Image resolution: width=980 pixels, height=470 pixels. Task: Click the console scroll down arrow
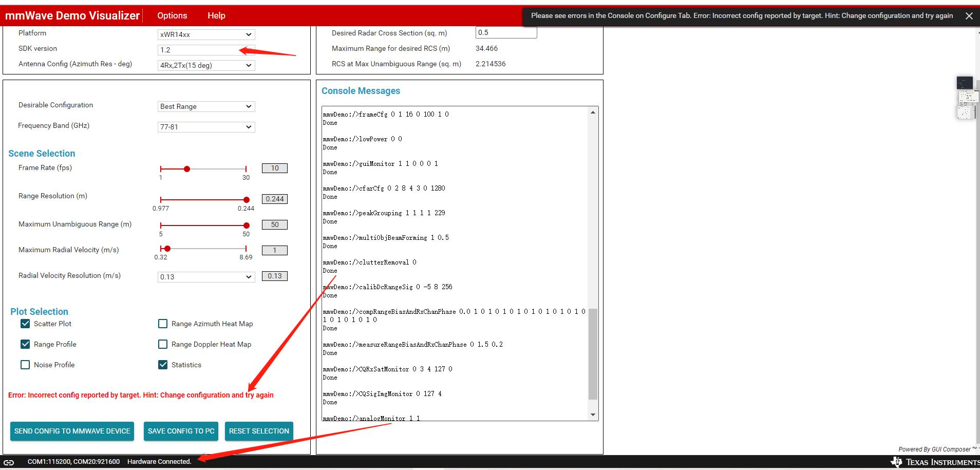(593, 415)
